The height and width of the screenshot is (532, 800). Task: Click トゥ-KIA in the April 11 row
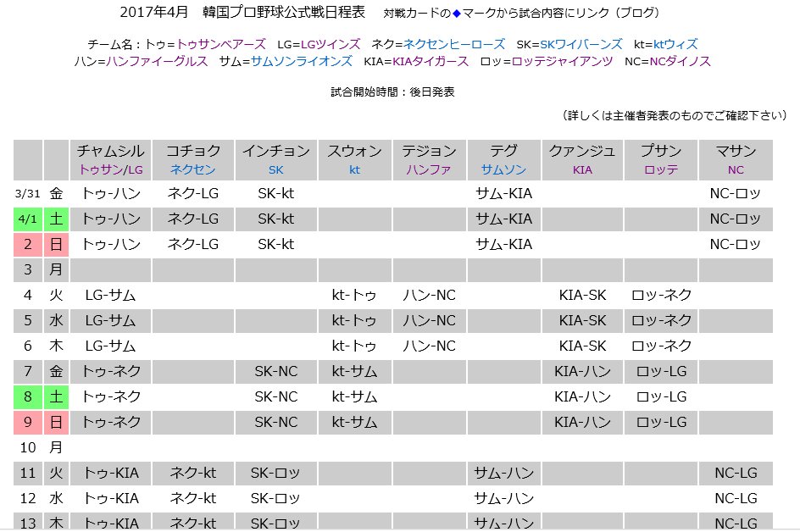pyautogui.click(x=111, y=474)
